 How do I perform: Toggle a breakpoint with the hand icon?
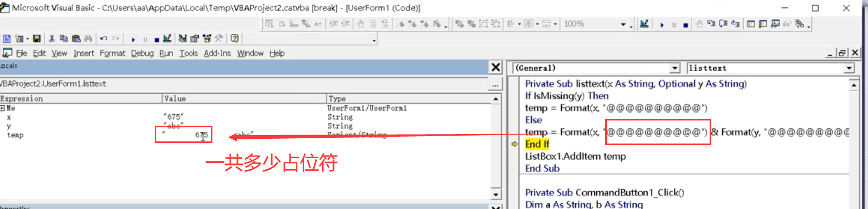pos(699,24)
